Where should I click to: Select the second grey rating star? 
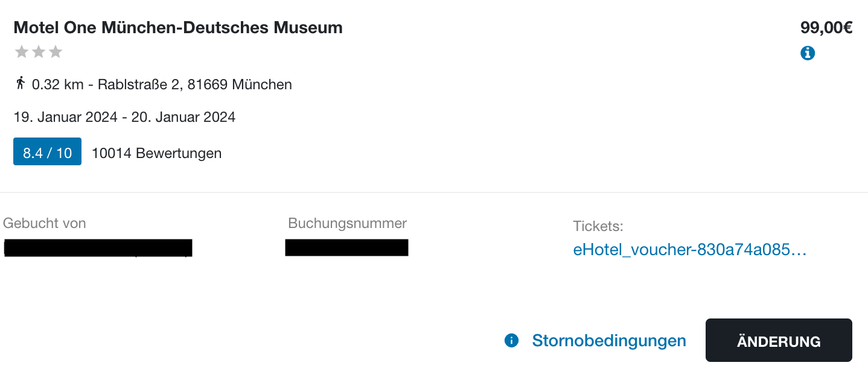(39, 52)
